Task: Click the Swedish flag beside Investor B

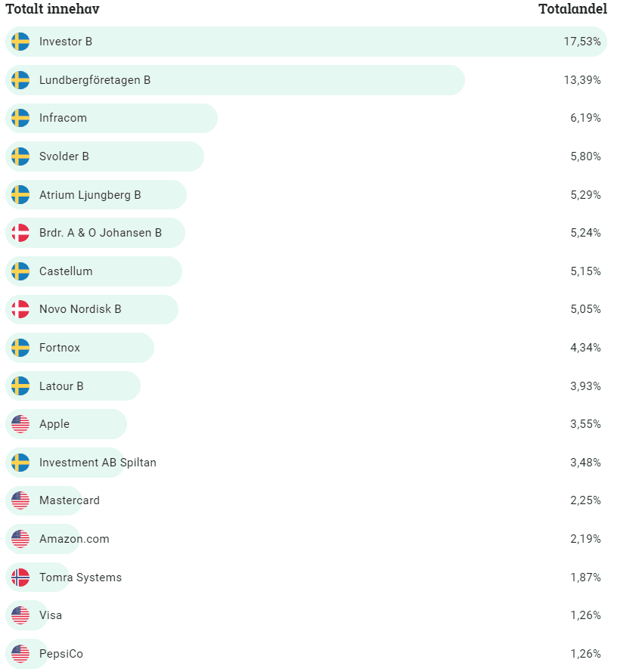Action: [x=20, y=42]
